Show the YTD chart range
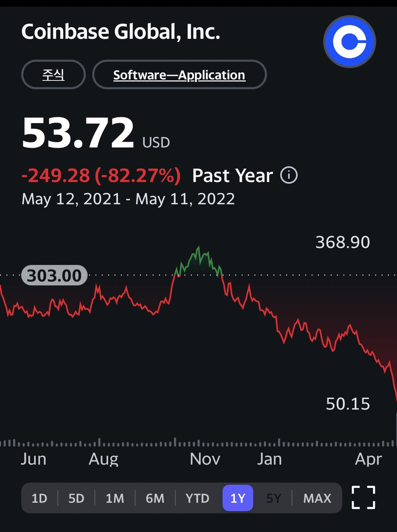397x532 pixels. point(197,498)
